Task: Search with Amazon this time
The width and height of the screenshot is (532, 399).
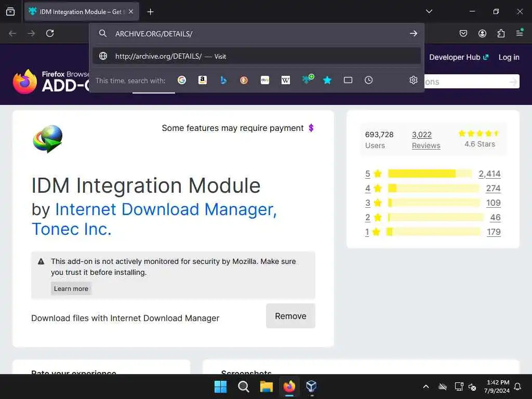Action: tap(203, 80)
